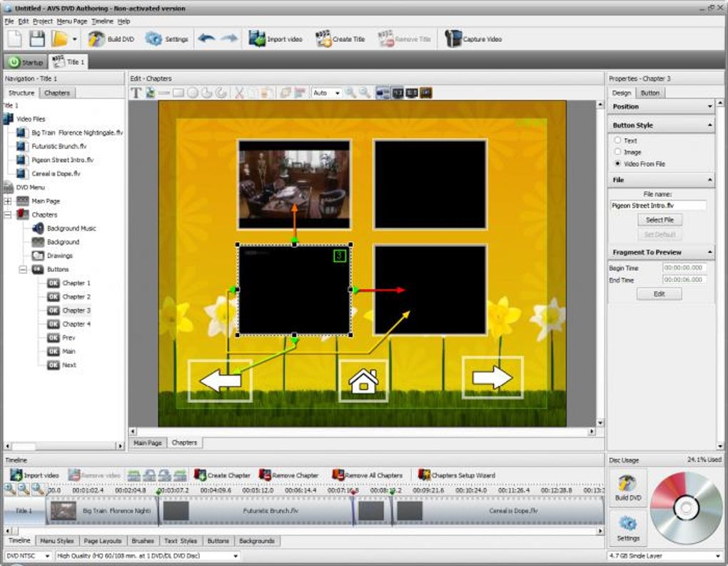
Task: Click the Create Chapter icon
Action: 200,475
